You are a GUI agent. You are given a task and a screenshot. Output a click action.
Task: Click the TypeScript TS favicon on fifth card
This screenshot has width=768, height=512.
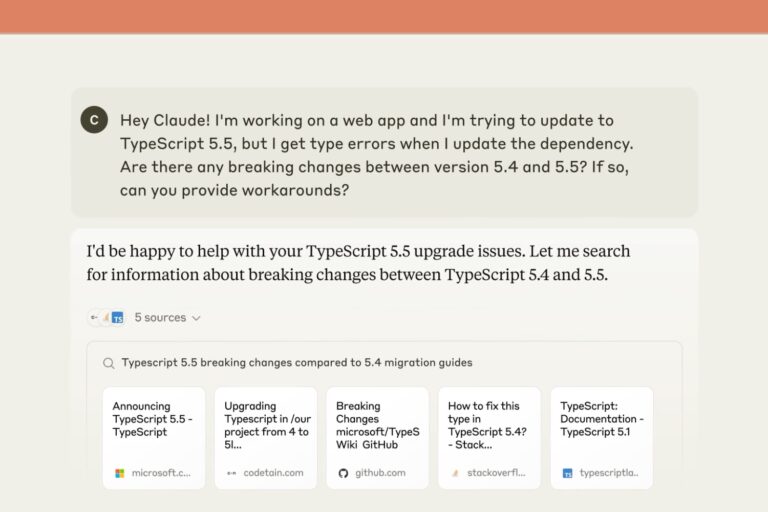pos(567,473)
